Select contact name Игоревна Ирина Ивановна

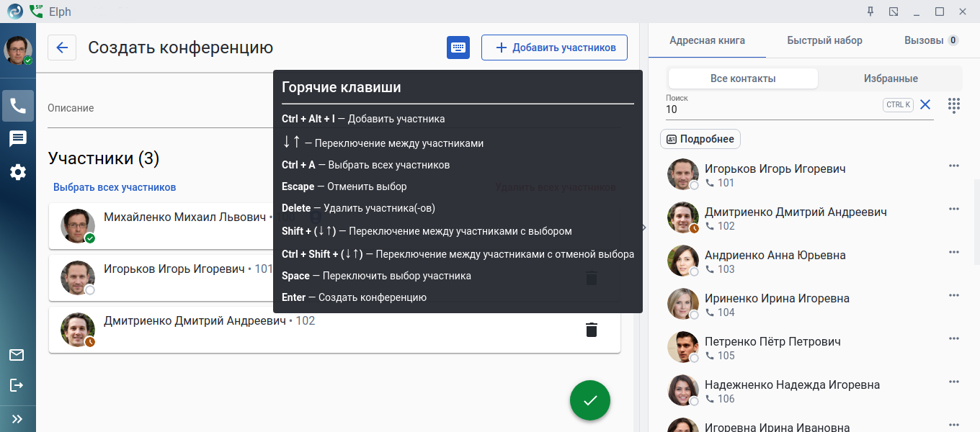(777, 427)
